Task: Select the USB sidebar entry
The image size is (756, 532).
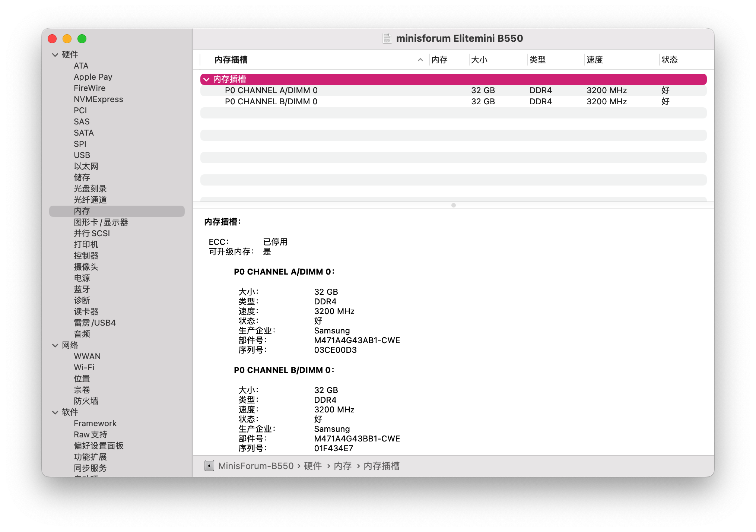Action: coord(82,155)
